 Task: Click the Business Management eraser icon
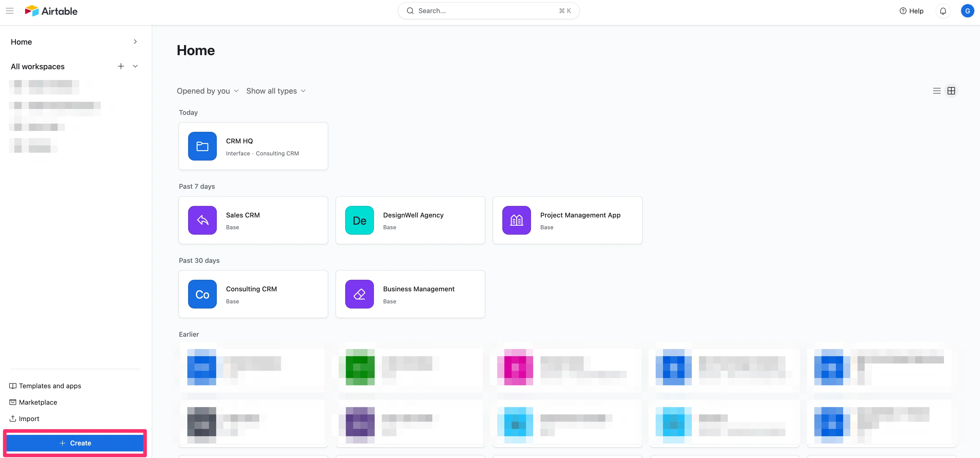359,294
